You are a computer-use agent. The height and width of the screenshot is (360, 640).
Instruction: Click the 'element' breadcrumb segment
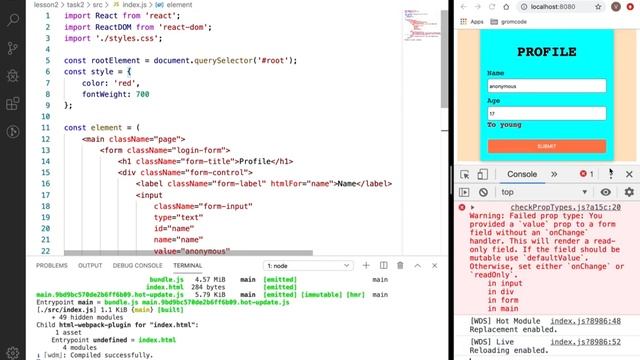point(179,5)
